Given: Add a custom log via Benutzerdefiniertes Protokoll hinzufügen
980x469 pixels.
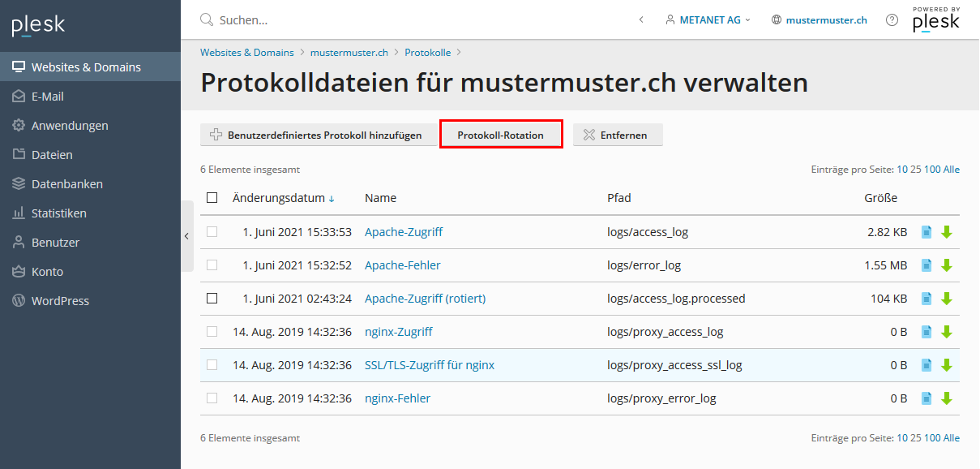Looking at the screenshot, I should pos(316,136).
